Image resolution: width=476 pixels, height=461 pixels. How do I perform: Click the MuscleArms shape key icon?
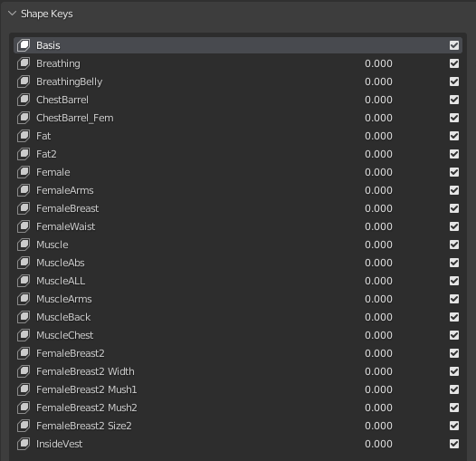[24, 299]
